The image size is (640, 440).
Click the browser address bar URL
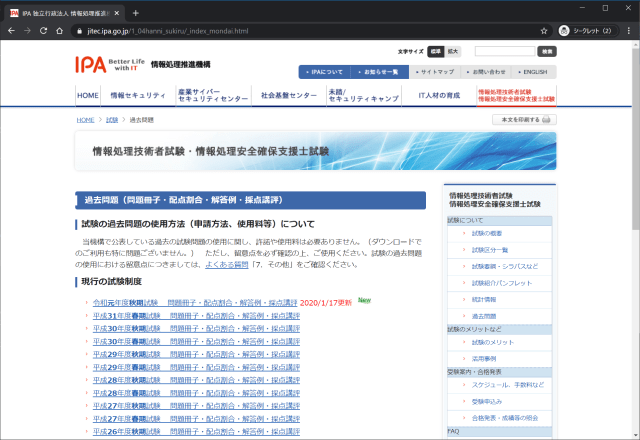pyautogui.click(x=168, y=31)
